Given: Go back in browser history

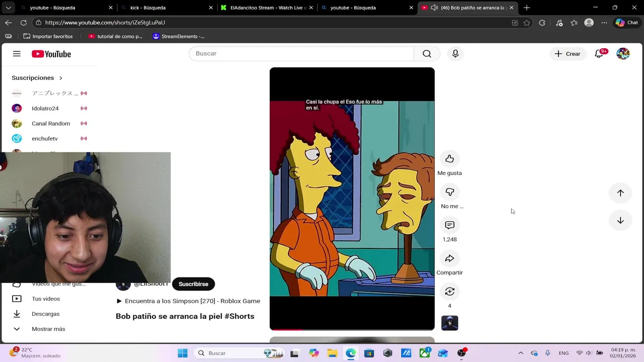Looking at the screenshot, I should pyautogui.click(x=9, y=23).
